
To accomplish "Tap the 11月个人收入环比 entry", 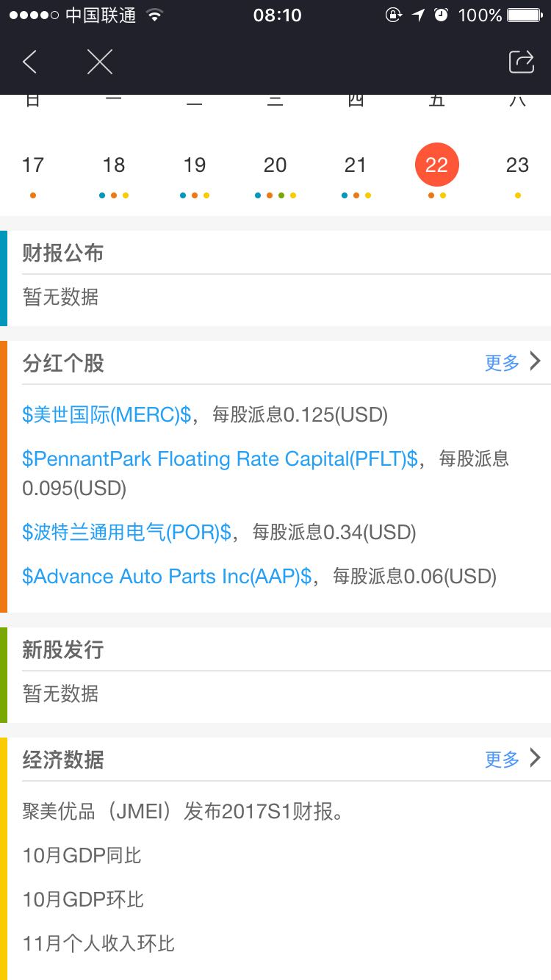I will tap(98, 944).
